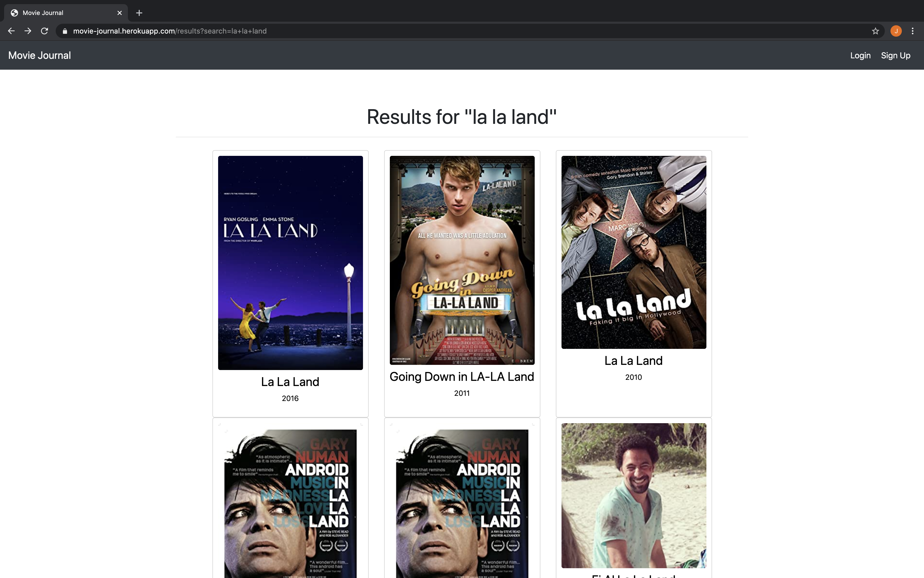Select the Movie Journal browser tab
924x578 pixels.
(x=66, y=13)
